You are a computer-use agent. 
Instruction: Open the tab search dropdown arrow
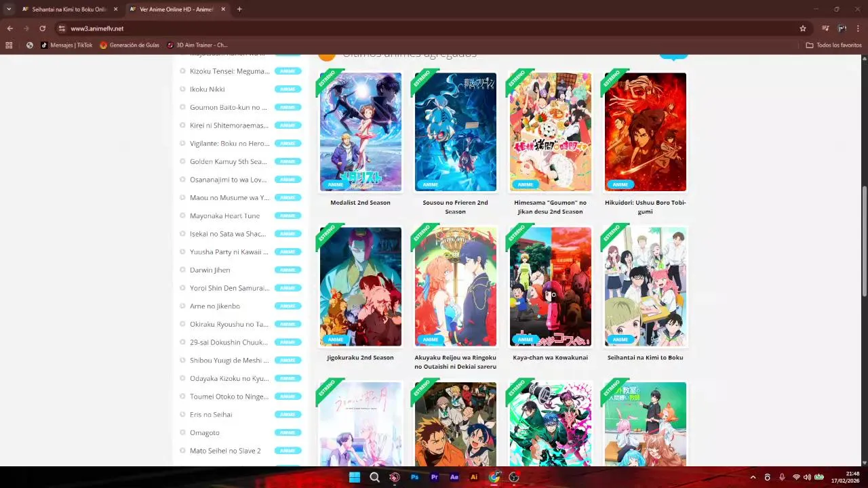coord(8,9)
